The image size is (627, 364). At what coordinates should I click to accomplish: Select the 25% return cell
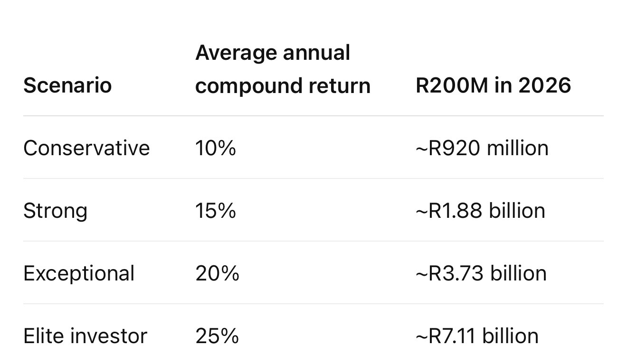(x=217, y=336)
